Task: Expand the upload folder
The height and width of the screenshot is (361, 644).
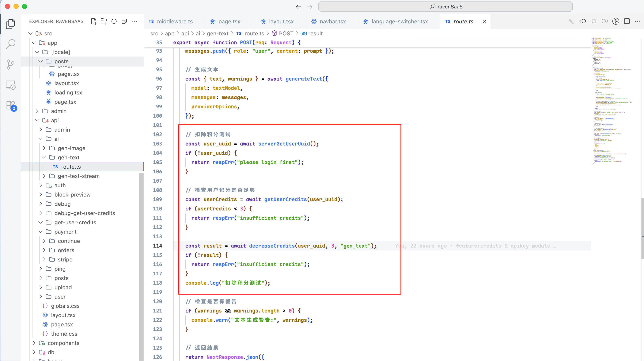Action: point(41,287)
